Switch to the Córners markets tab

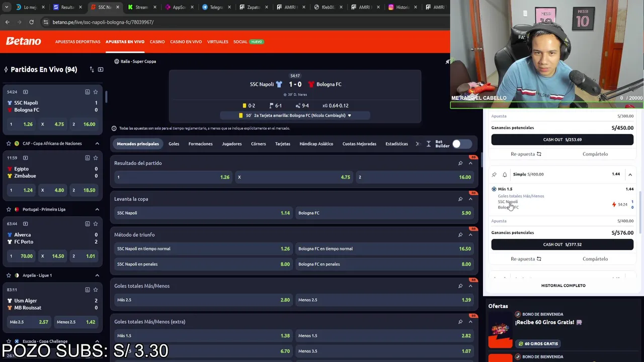(x=258, y=144)
